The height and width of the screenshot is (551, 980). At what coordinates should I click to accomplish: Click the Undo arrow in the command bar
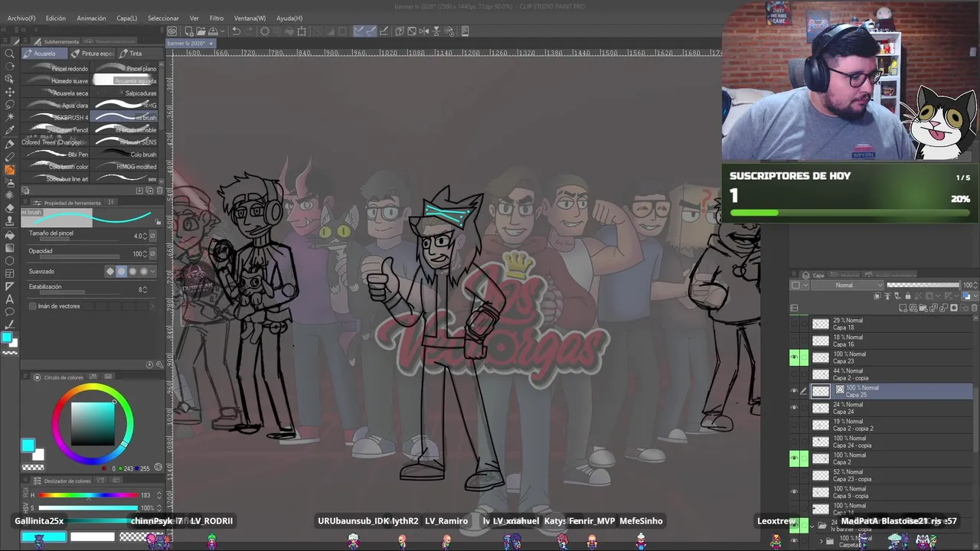click(237, 31)
